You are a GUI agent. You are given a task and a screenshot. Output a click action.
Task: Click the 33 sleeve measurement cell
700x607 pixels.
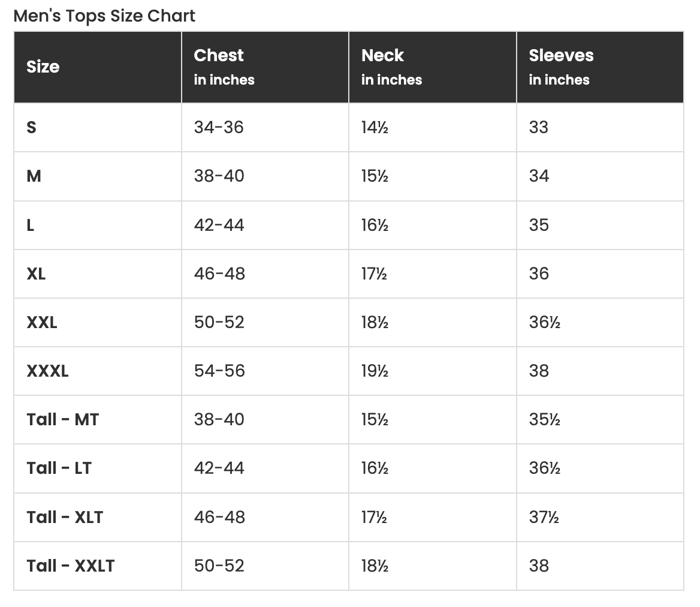[538, 127]
